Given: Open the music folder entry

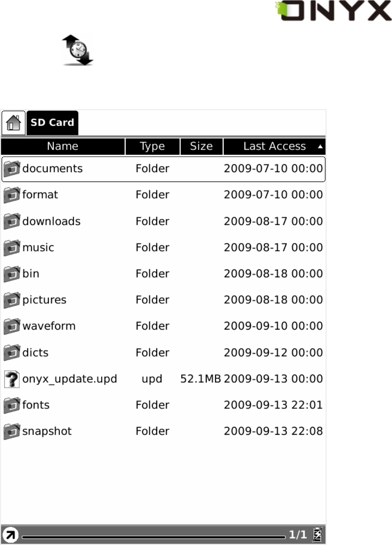Looking at the screenshot, I should click(x=38, y=248).
